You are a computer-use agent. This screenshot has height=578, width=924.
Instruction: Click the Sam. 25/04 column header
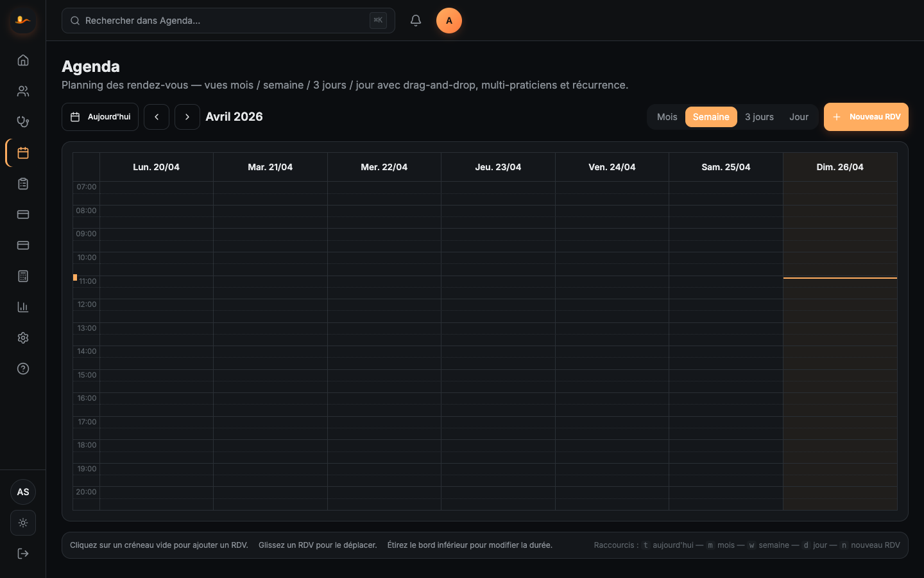click(x=726, y=167)
